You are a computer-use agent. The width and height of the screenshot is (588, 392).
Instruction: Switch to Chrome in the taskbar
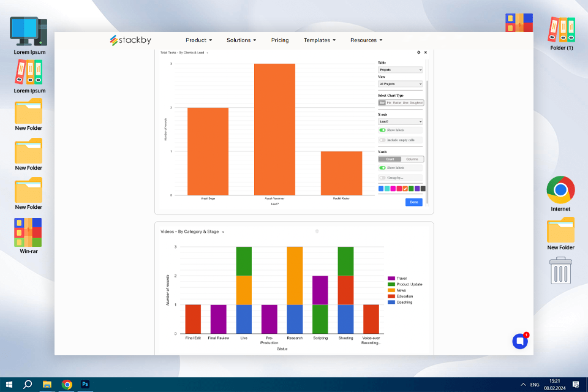[x=67, y=385]
